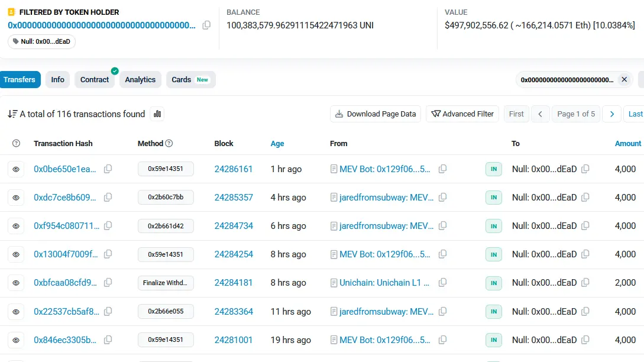Copy transaction hash 0x0be650e1ea
Viewport: 644px width, 362px height.
point(108,169)
